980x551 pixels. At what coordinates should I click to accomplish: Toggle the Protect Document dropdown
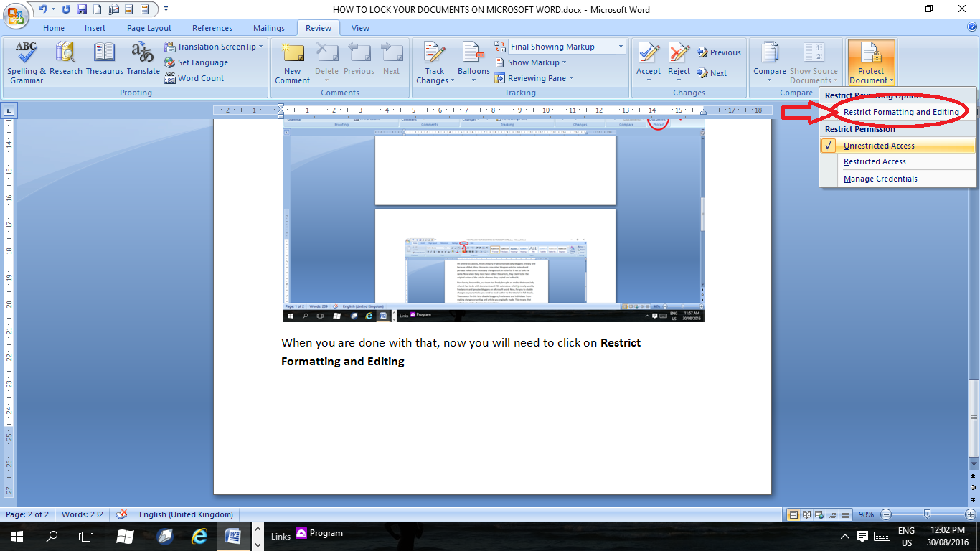click(871, 63)
